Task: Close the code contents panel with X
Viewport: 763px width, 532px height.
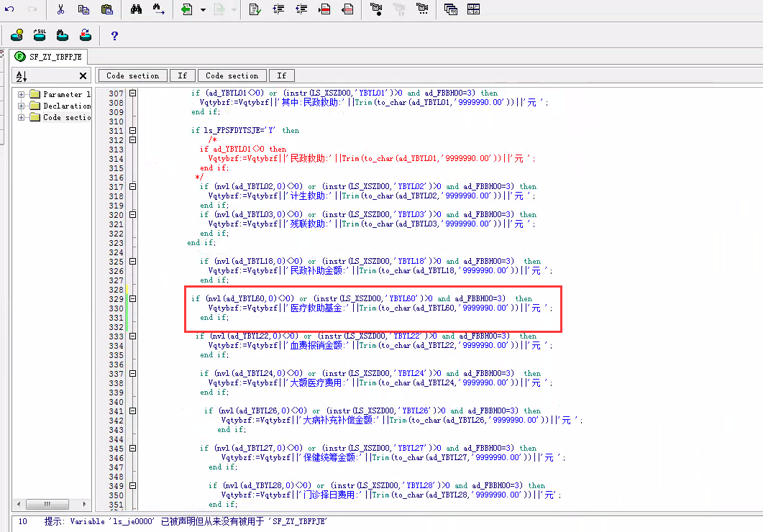Action: pyautogui.click(x=83, y=76)
